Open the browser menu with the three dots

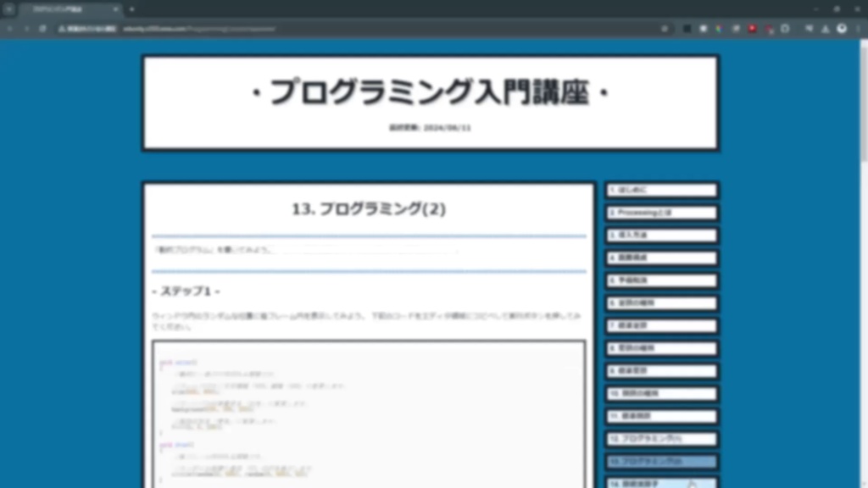(x=859, y=28)
